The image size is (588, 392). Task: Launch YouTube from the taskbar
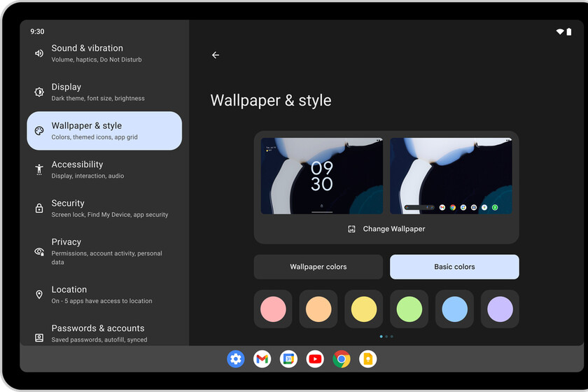pos(315,359)
